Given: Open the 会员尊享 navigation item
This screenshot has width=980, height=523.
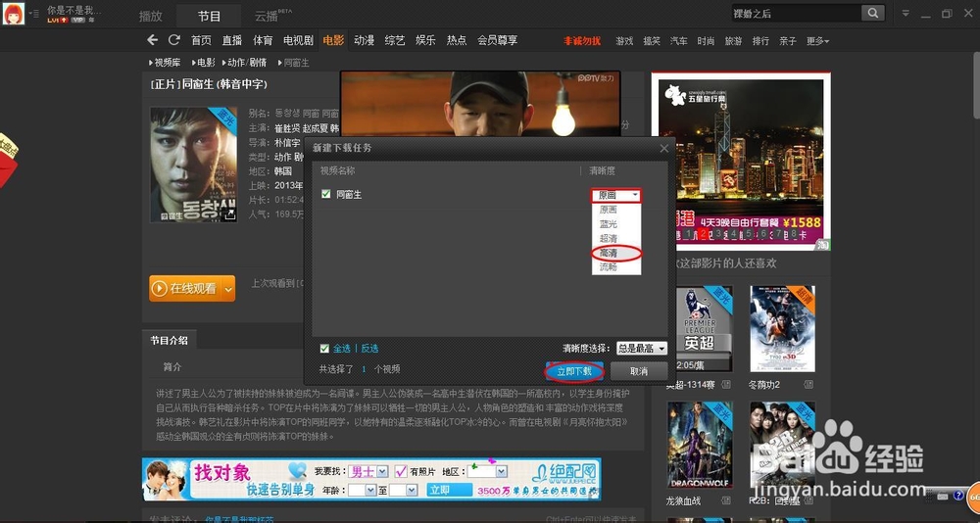Looking at the screenshot, I should point(498,40).
